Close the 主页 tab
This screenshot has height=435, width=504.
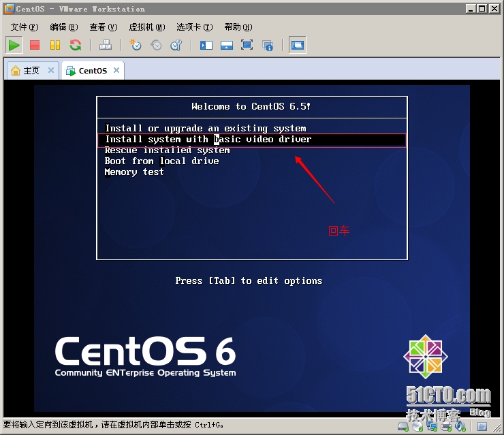point(51,70)
